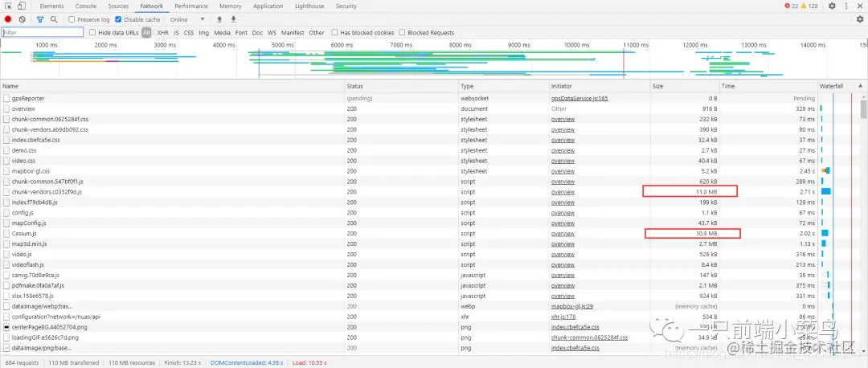
Task: Open Network panel settings gear icon
Action: pos(860,19)
